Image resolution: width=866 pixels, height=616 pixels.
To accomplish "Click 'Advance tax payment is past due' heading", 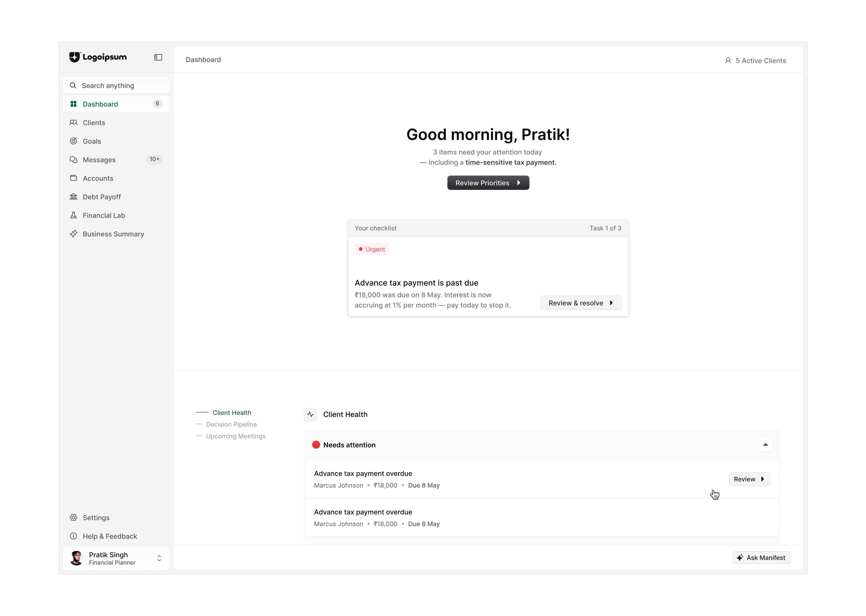I will (x=416, y=283).
